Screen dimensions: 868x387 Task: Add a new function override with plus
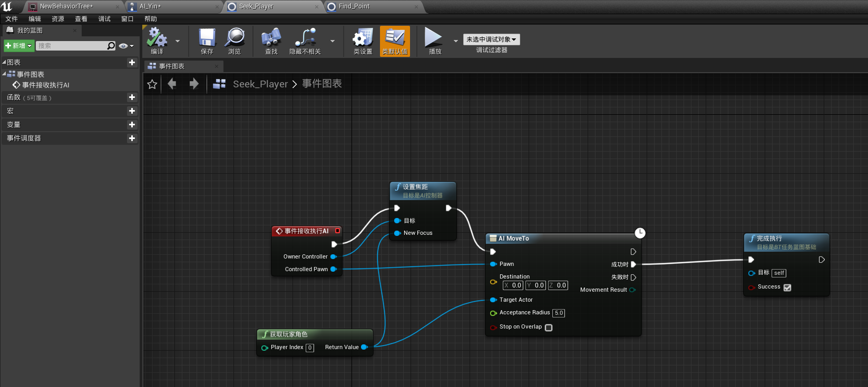click(x=132, y=97)
